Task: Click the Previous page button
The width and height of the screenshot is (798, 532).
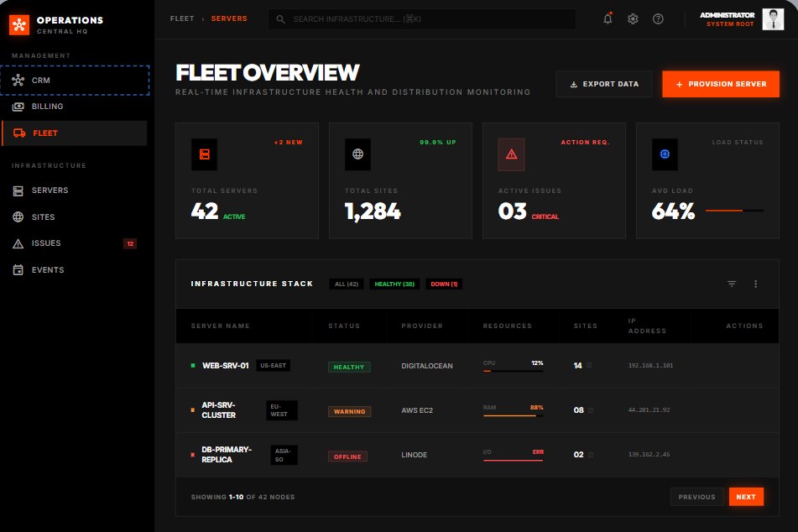Action: pos(696,497)
